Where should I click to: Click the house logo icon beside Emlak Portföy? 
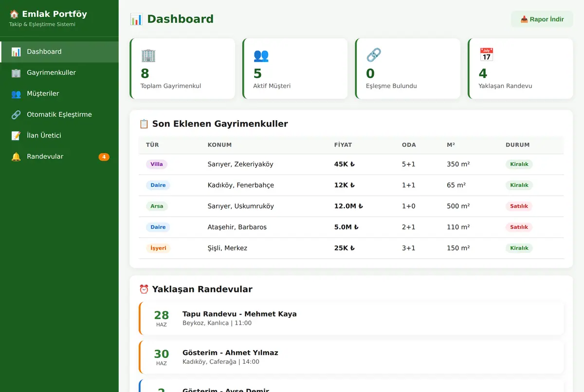(14, 14)
